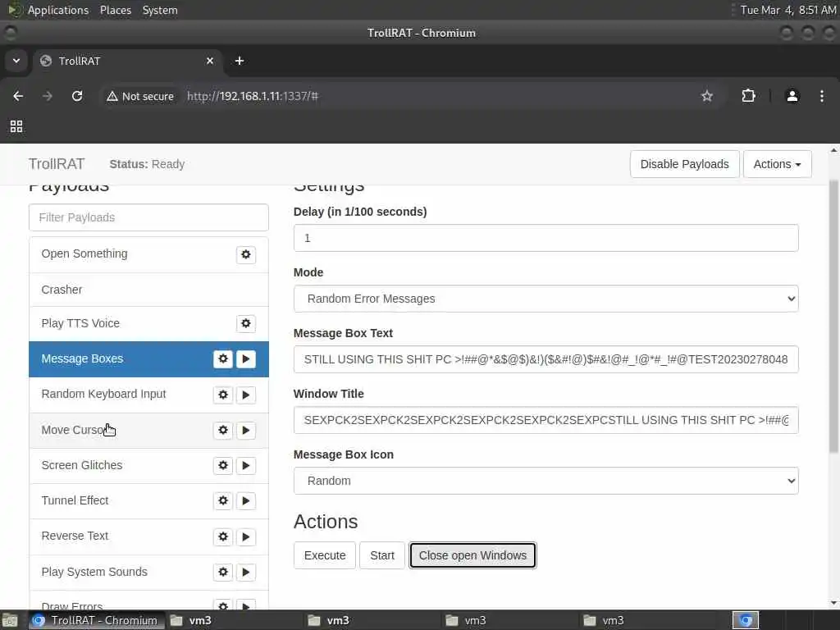The image size is (840, 630).
Task: Click settings gear on Message Boxes row
Action: point(223,359)
